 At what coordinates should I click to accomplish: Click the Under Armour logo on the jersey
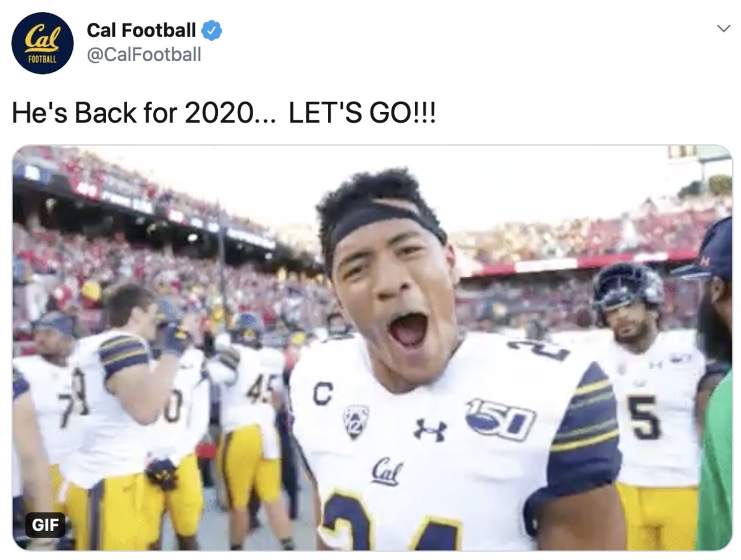point(430,430)
